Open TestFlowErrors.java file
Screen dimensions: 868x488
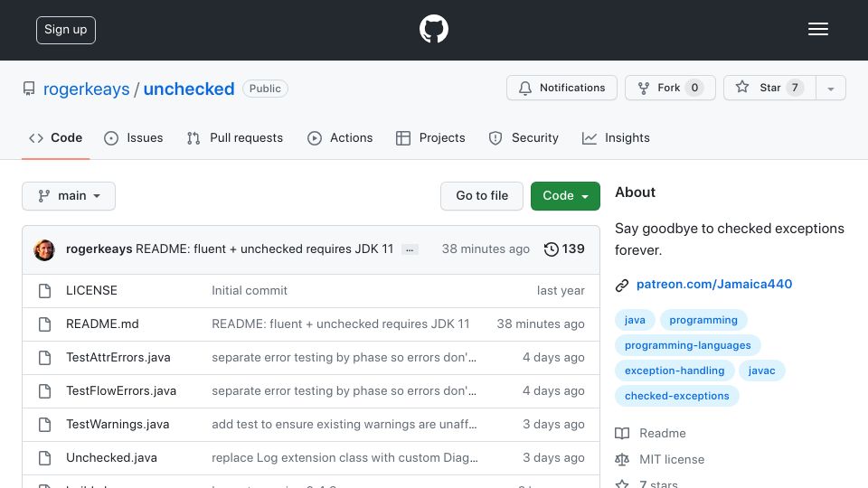pos(121,391)
